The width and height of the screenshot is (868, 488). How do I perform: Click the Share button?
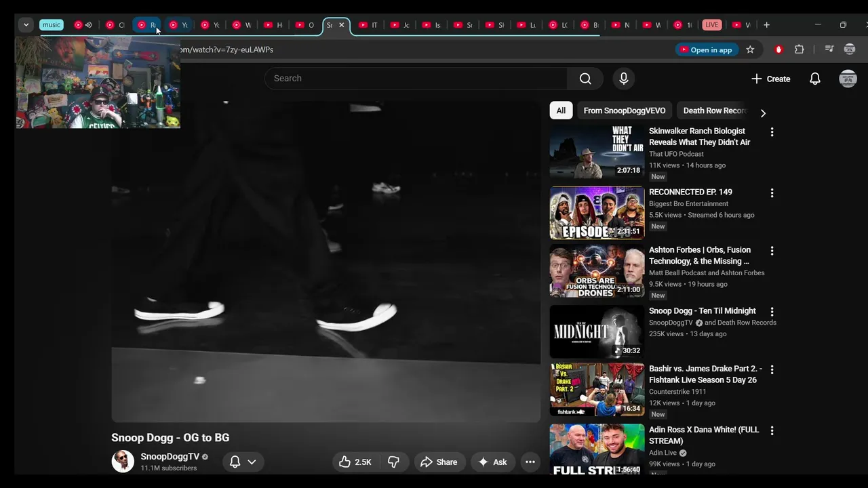tap(439, 462)
